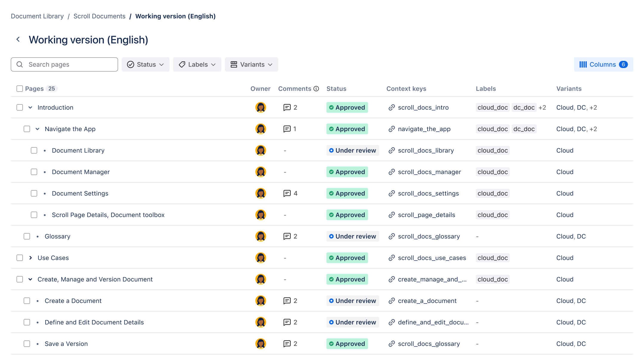Click the Under review badge for Glossary
Screen dimensions: 644x358
(352, 236)
